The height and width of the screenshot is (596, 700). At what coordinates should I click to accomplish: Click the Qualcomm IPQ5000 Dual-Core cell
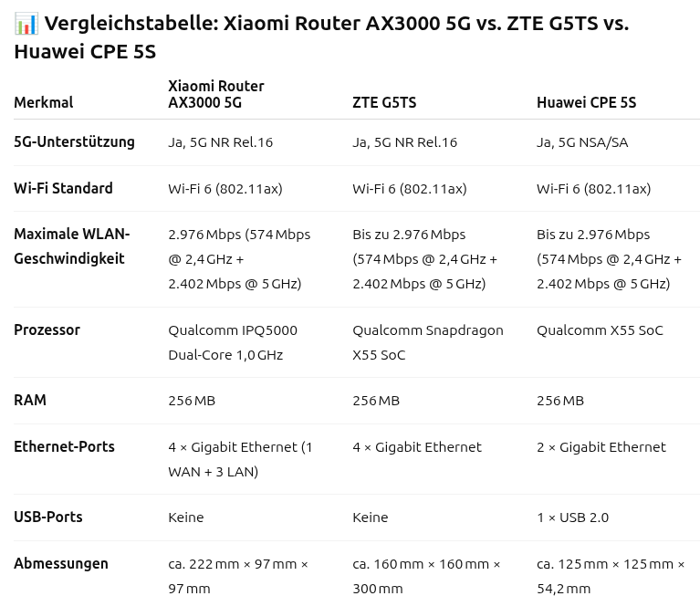[233, 342]
